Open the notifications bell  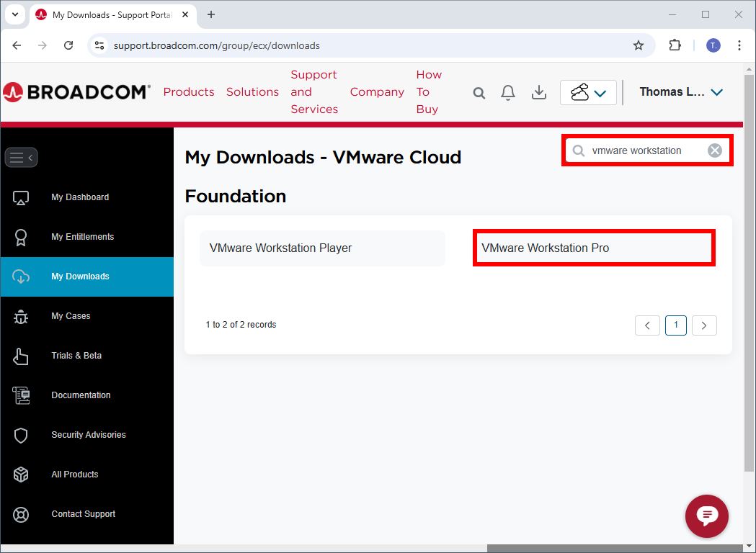508,92
